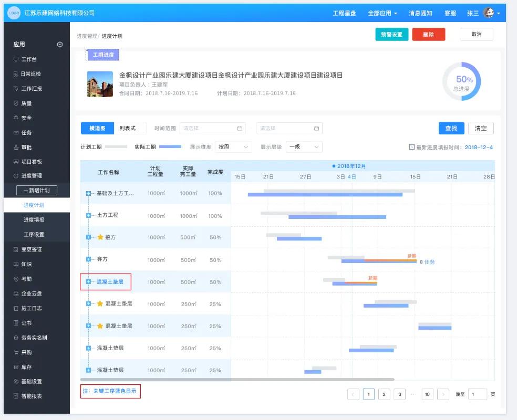Open the 全部应用 menu in top bar
This screenshot has width=517, height=420.
click(379, 13)
